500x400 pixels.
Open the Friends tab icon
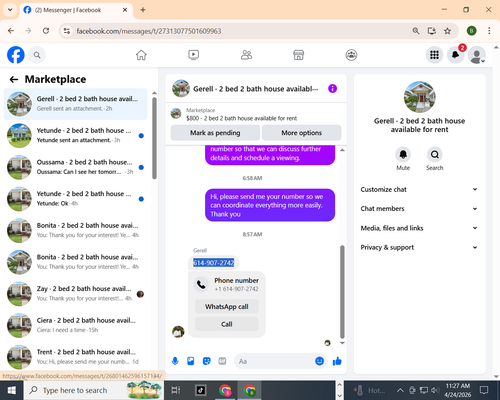[x=246, y=55]
